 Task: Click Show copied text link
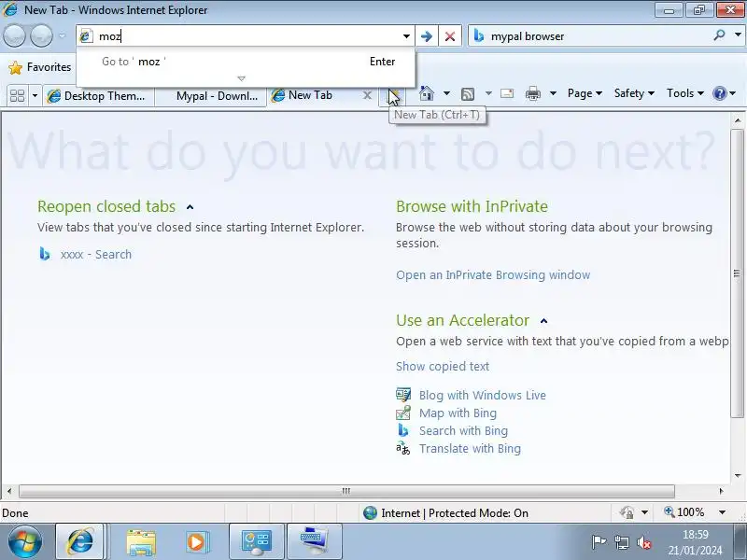pyautogui.click(x=443, y=366)
